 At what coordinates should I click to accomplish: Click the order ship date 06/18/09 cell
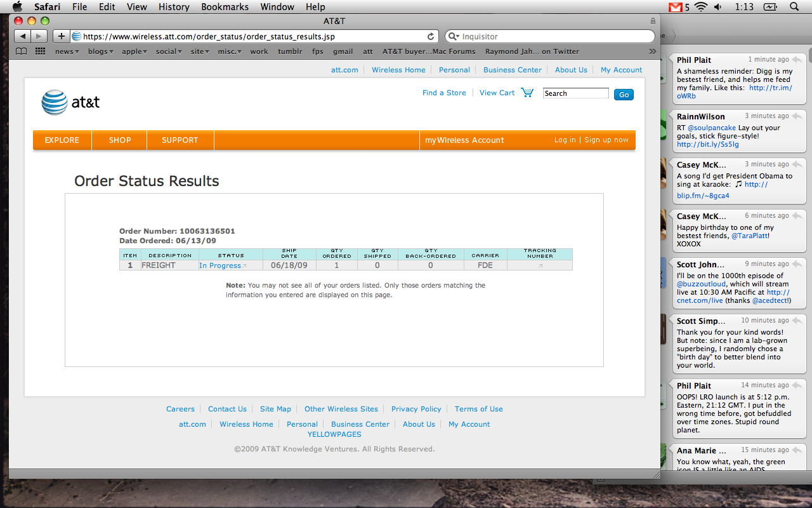[x=289, y=265]
